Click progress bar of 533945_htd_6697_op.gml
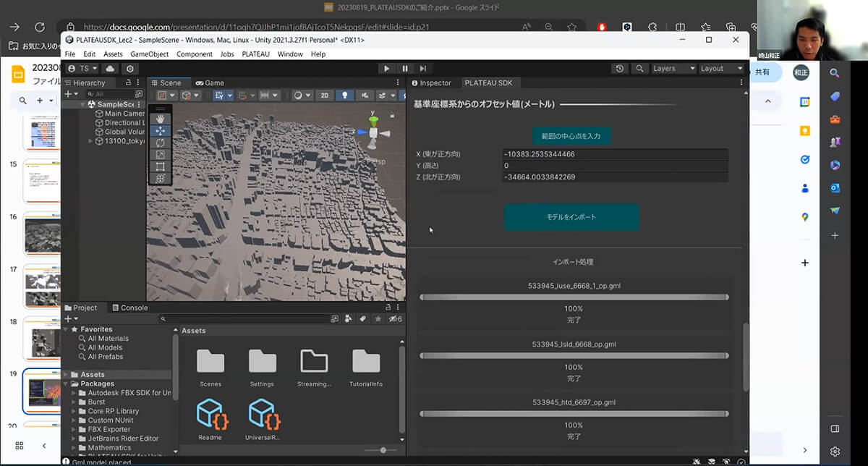The width and height of the screenshot is (868, 466). [x=574, y=413]
